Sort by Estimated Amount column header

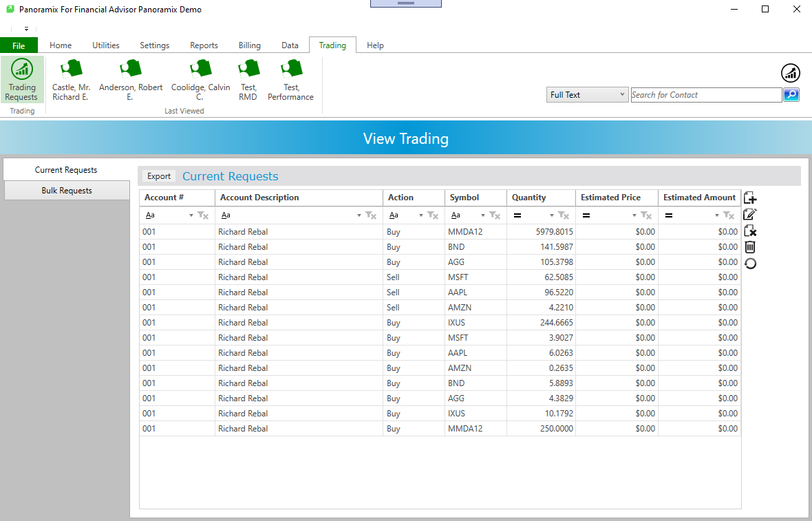[x=700, y=198]
